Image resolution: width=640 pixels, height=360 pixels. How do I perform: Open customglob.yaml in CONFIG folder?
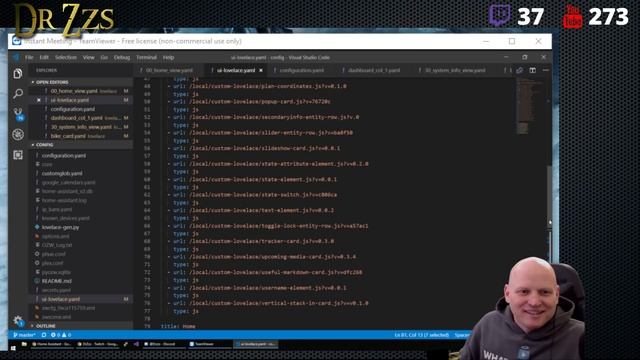(80, 173)
